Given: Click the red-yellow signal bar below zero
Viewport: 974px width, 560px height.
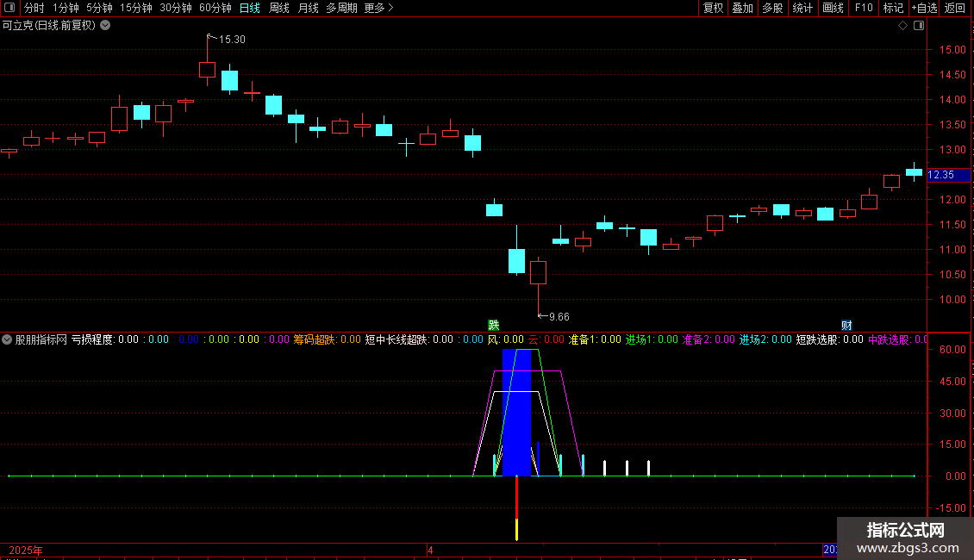Looking at the screenshot, I should tap(517, 507).
